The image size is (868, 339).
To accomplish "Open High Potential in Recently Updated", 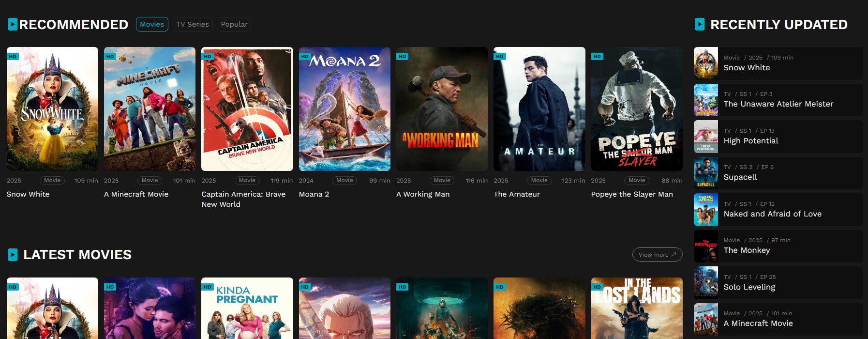I will point(778,137).
